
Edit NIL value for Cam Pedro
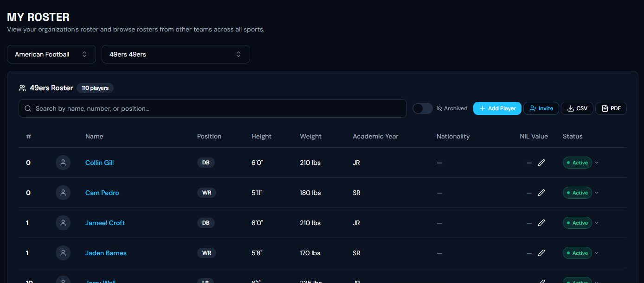[x=541, y=193]
